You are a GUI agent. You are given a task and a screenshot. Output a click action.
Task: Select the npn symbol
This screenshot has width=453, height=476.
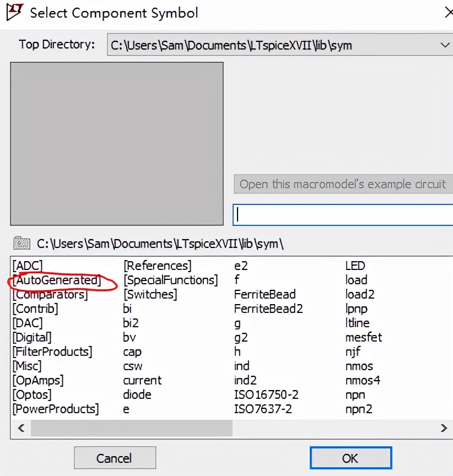pyautogui.click(x=355, y=395)
